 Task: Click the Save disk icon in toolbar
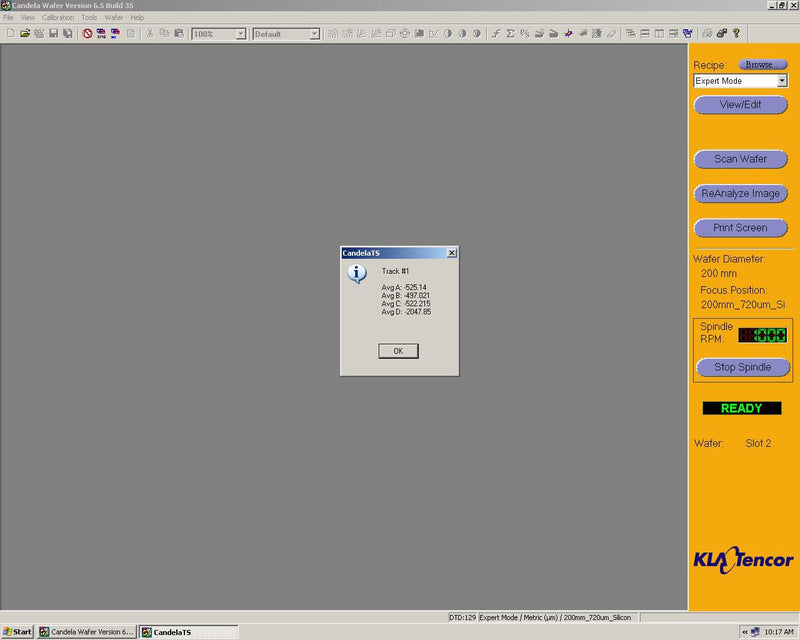pyautogui.click(x=53, y=33)
